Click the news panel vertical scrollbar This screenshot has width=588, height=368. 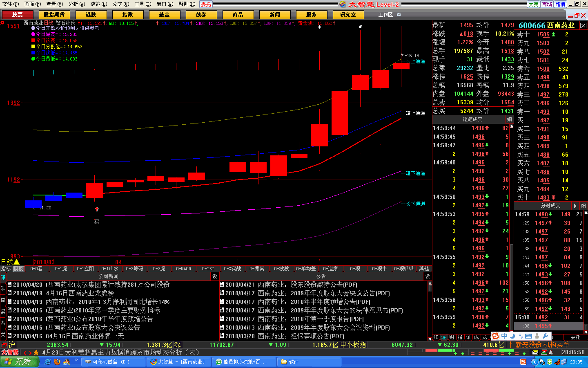[x=430, y=310]
